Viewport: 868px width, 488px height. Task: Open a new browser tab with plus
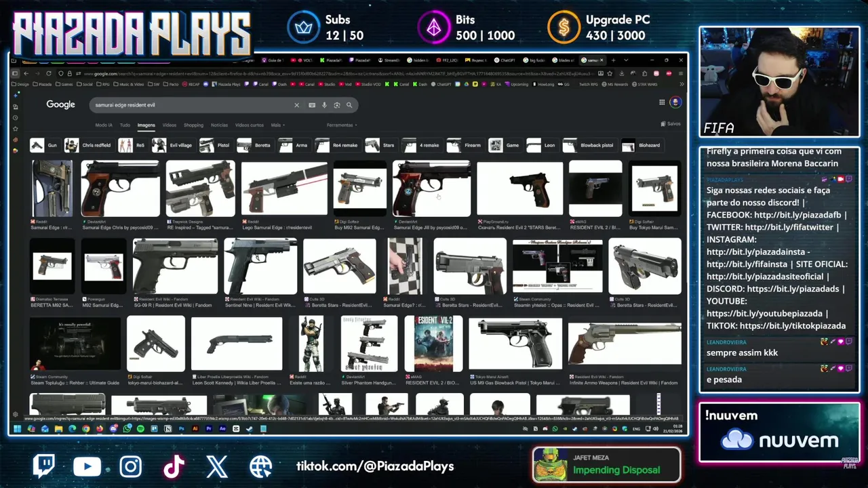coord(614,60)
